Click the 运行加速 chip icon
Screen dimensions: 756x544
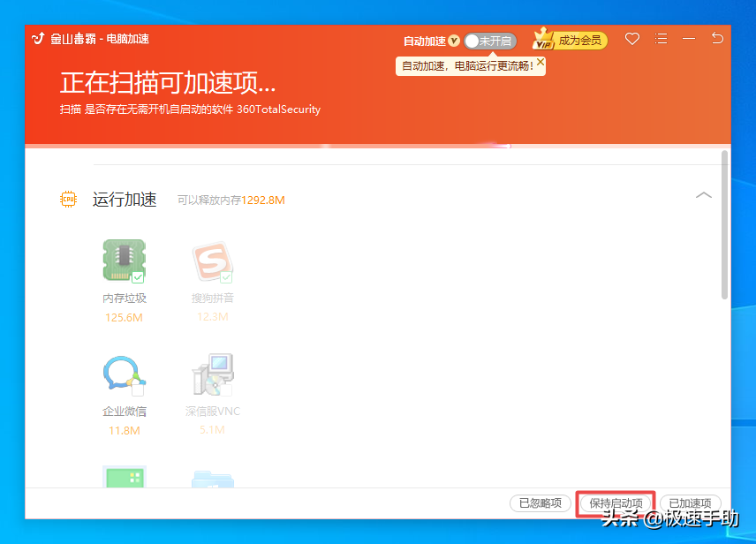point(68,199)
